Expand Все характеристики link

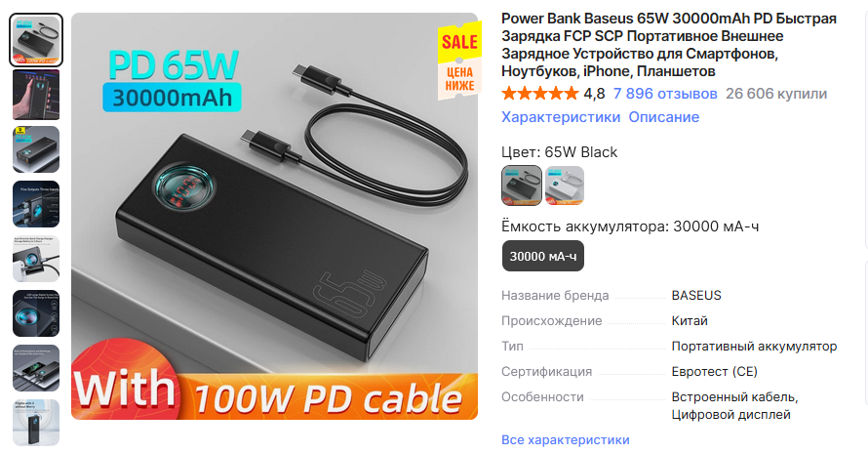click(x=566, y=439)
